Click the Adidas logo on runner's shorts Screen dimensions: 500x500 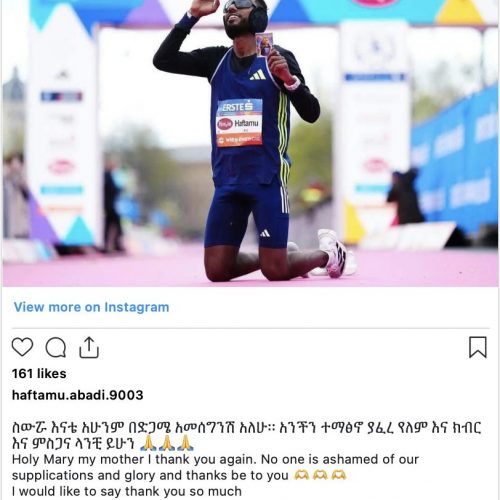[265, 233]
